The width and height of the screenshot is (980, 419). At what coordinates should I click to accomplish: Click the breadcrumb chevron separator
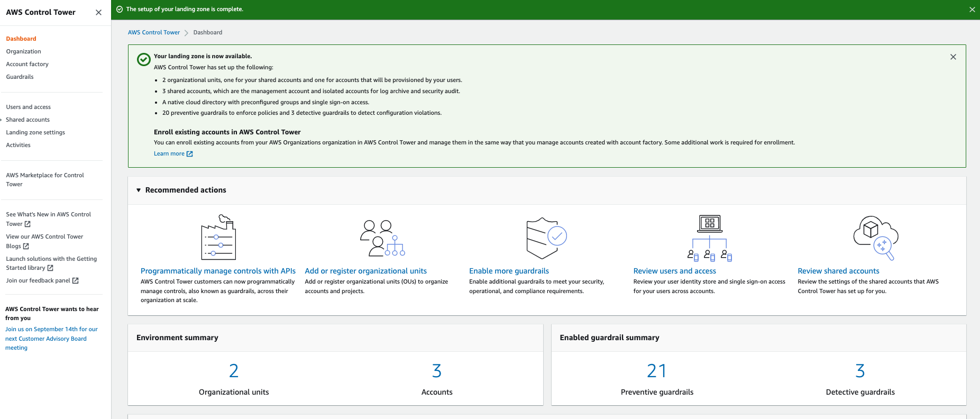pyautogui.click(x=186, y=33)
